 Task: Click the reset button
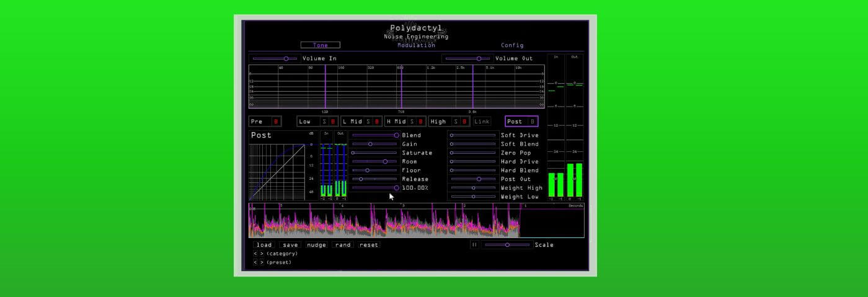[x=368, y=245]
